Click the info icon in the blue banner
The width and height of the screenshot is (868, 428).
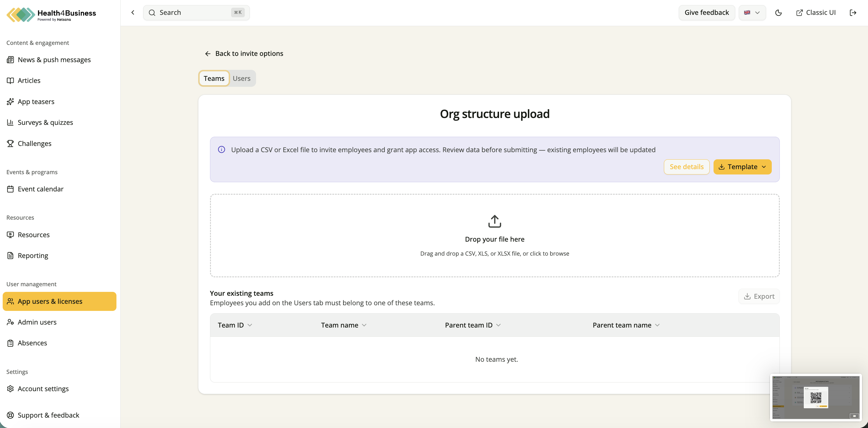tap(221, 150)
